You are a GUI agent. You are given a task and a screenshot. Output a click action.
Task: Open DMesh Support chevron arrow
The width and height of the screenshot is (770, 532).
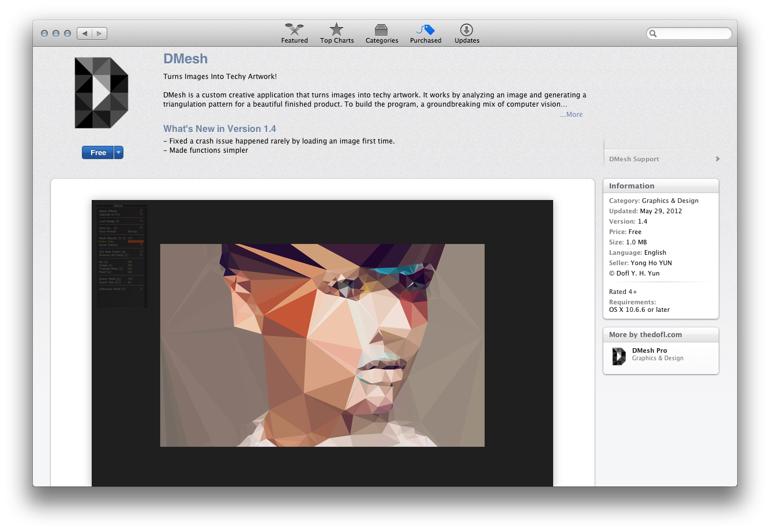pos(718,159)
